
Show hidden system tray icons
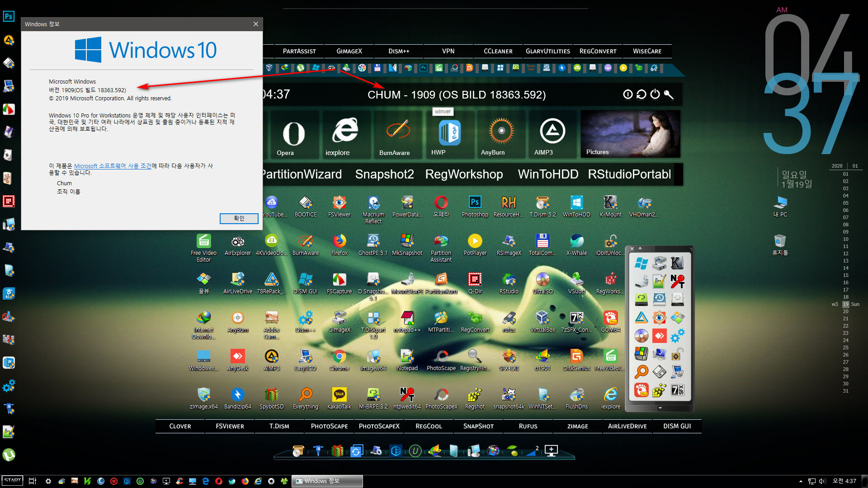(801, 481)
